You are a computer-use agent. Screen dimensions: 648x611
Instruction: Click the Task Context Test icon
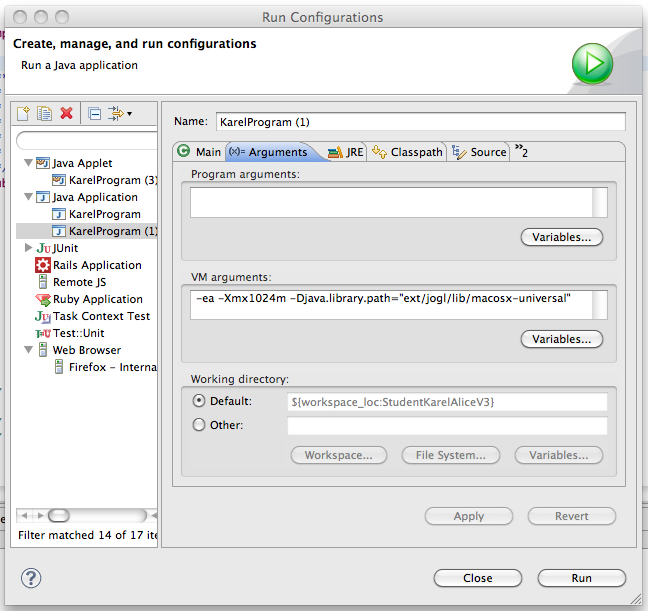click(43, 316)
